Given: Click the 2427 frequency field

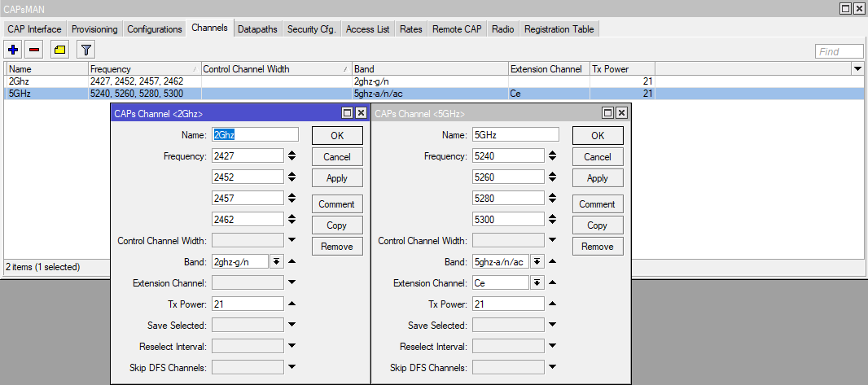Looking at the screenshot, I should [248, 156].
